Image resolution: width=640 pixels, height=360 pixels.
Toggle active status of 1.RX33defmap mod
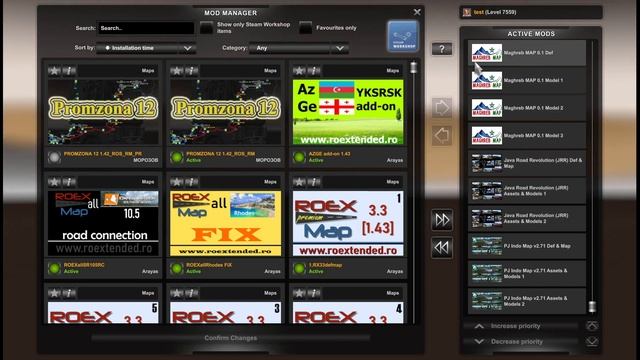point(299,268)
